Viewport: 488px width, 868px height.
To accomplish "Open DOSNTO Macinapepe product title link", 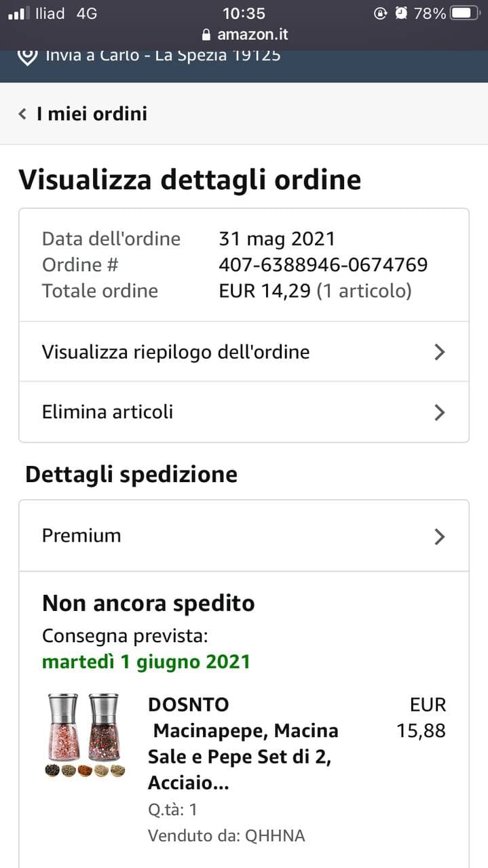I will pos(243,744).
